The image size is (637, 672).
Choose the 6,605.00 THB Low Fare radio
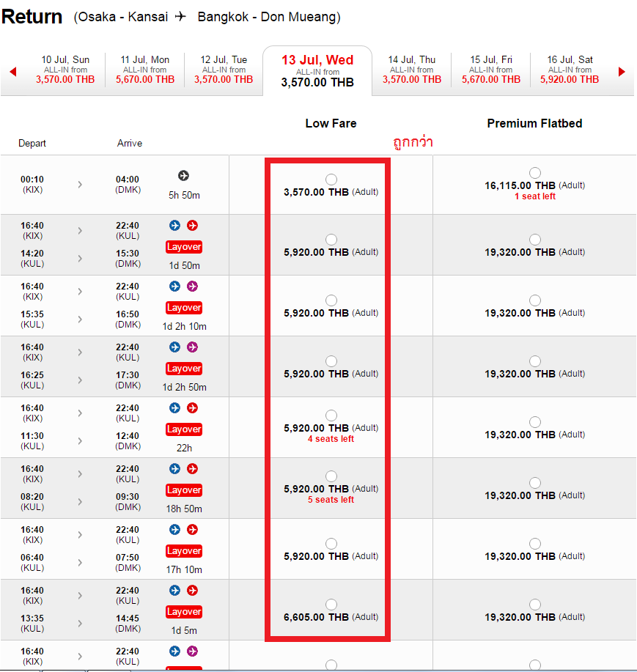(x=331, y=605)
